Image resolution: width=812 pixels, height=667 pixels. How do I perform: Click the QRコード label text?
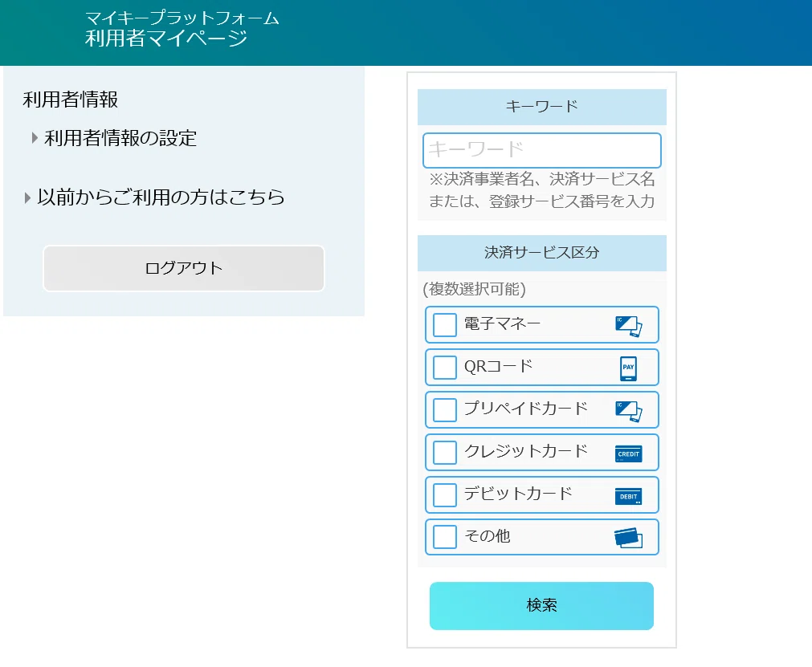(498, 366)
